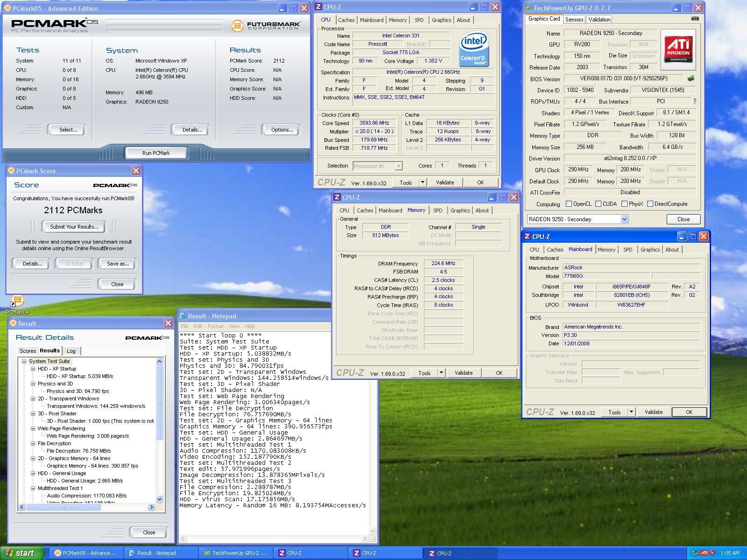This screenshot has width=747, height=560.
Task: Click the GPU-Z title bar icon
Action: coord(529,8)
